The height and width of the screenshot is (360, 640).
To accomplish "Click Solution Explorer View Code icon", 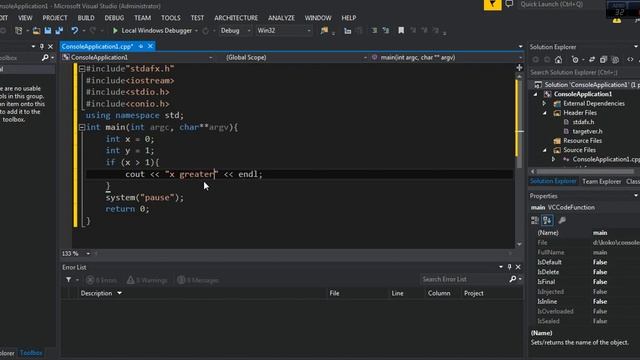I will 630,60.
